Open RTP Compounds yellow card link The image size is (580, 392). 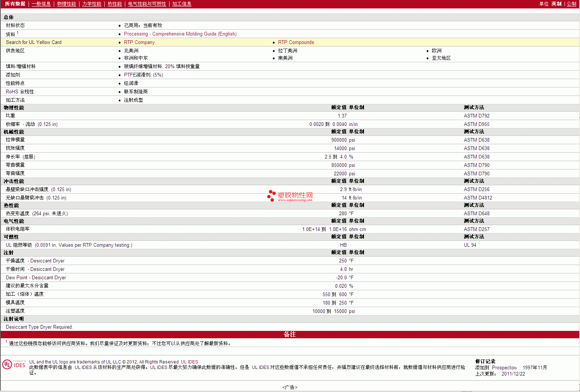point(296,42)
